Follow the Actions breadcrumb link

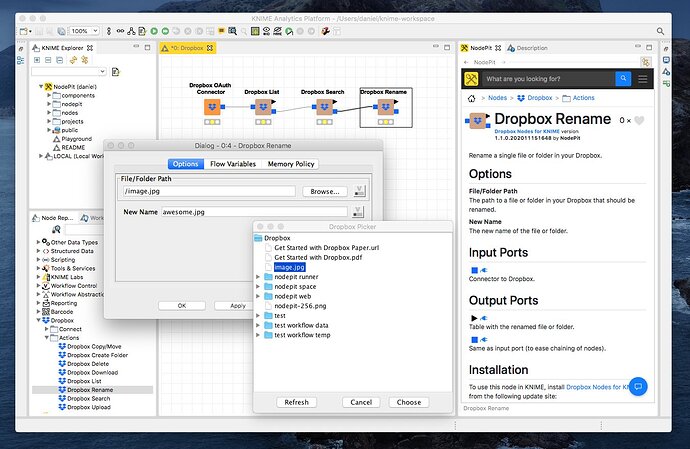584,98
